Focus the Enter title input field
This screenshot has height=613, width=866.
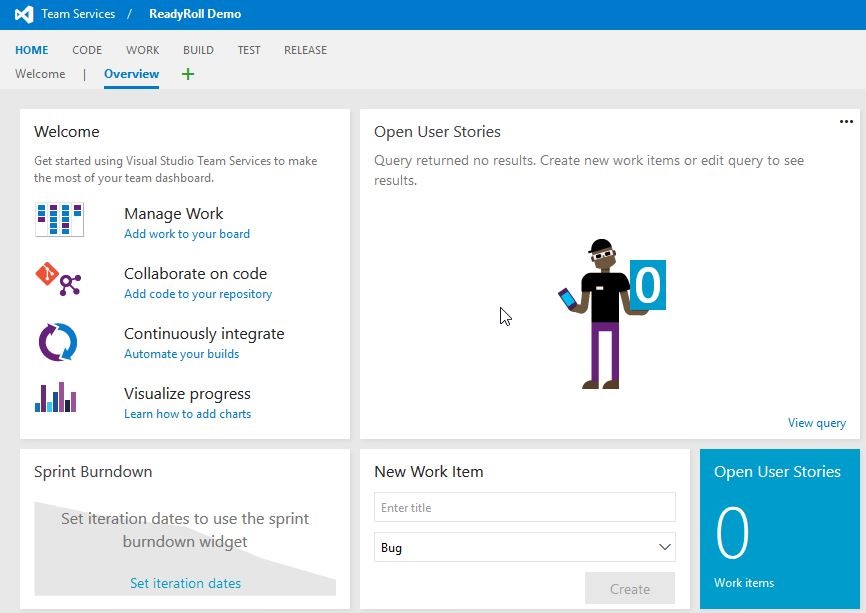pos(525,508)
